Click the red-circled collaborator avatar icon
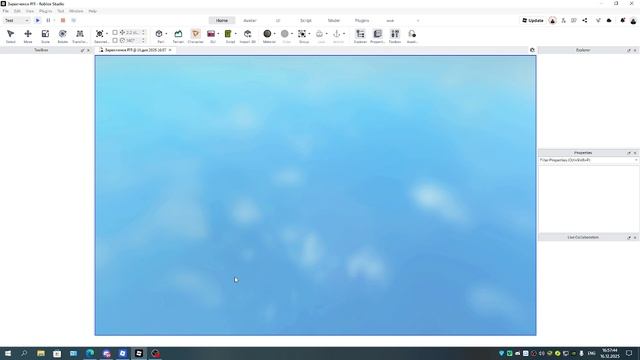This screenshot has width=640, height=360. [552, 20]
